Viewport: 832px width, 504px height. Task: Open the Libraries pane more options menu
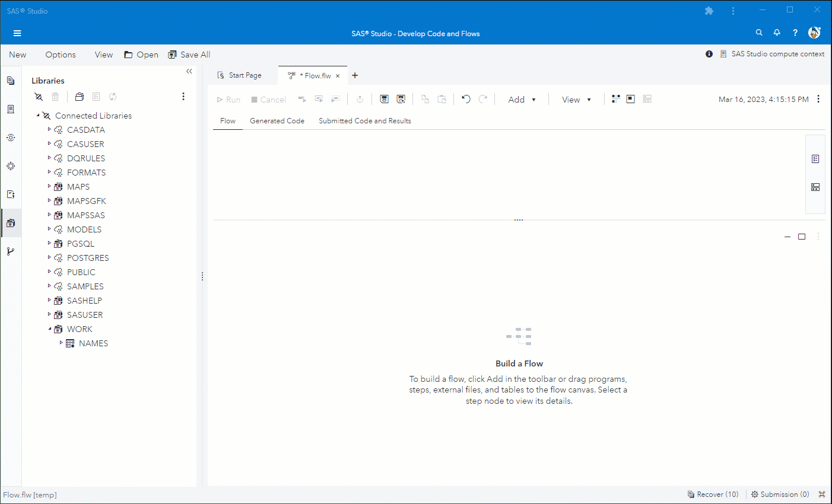point(183,97)
